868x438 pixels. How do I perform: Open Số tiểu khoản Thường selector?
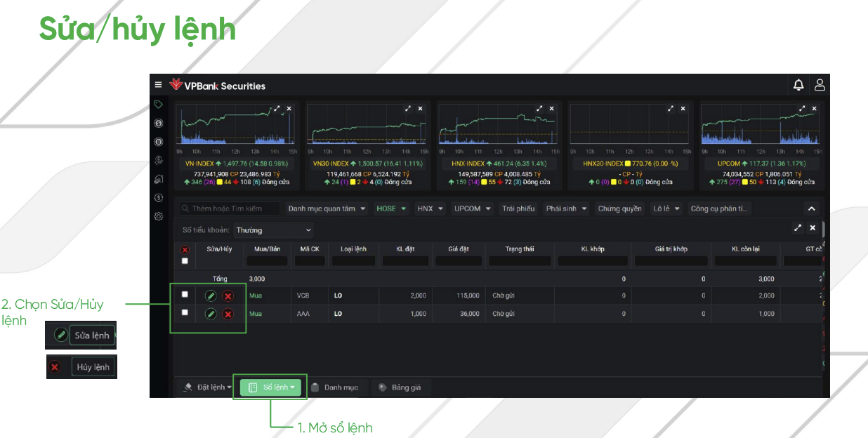[x=273, y=230]
